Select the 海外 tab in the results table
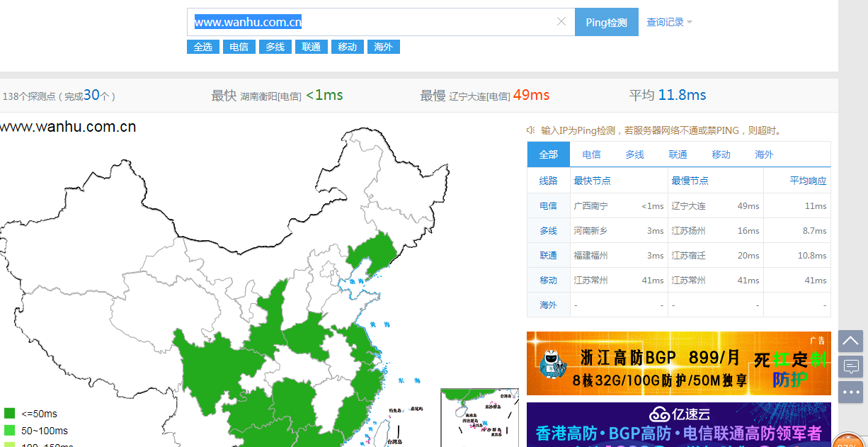Viewport: 868px width, 447px height. tap(764, 154)
